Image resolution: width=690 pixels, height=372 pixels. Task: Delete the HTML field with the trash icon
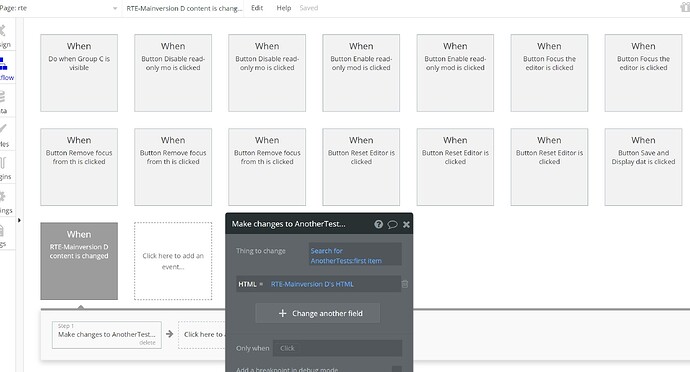404,284
